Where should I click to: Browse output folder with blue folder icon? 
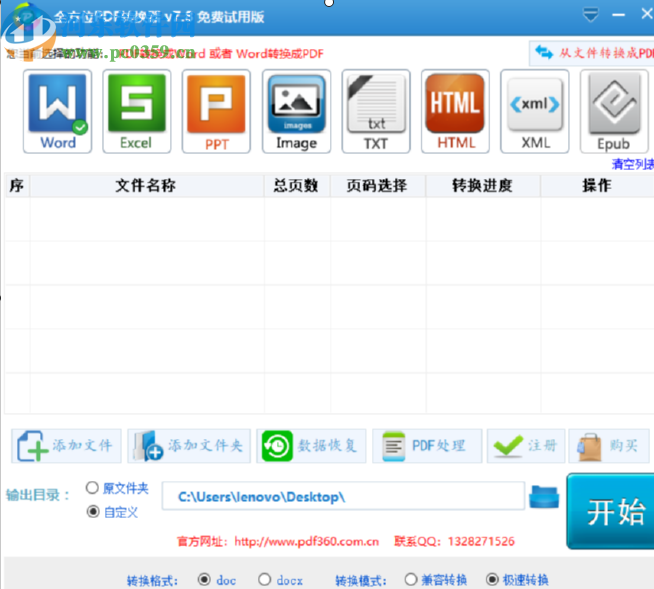coord(544,497)
